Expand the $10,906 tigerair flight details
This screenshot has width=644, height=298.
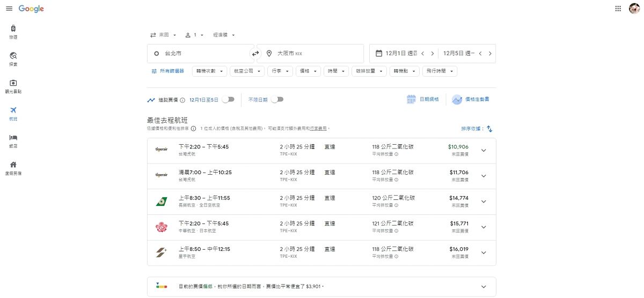[x=484, y=151]
